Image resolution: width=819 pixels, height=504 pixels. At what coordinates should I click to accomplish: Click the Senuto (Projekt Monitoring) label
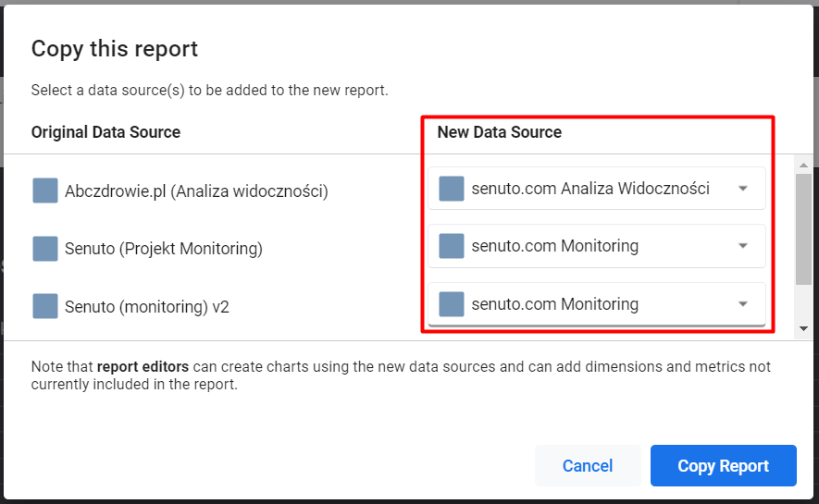click(x=164, y=249)
